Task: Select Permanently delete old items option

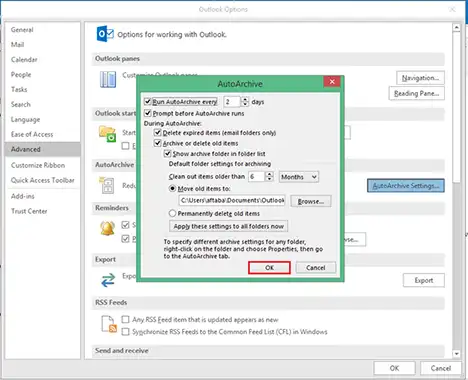Action: pos(172,213)
